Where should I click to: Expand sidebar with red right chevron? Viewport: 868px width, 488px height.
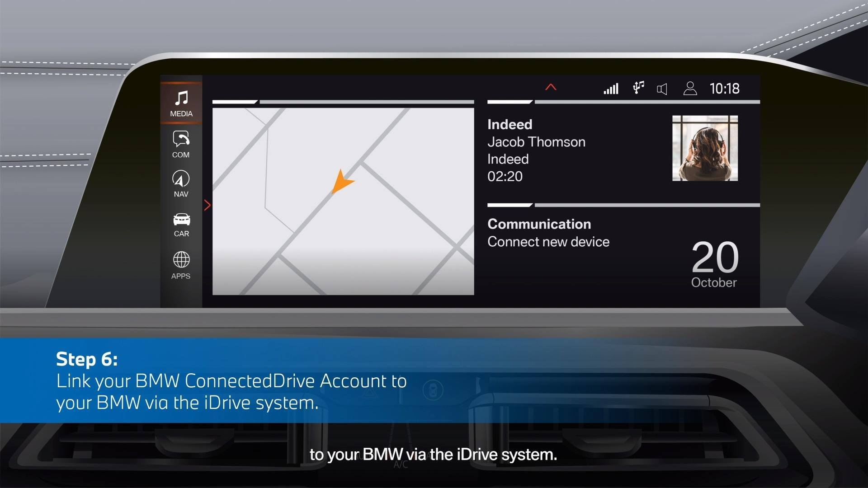(x=207, y=205)
